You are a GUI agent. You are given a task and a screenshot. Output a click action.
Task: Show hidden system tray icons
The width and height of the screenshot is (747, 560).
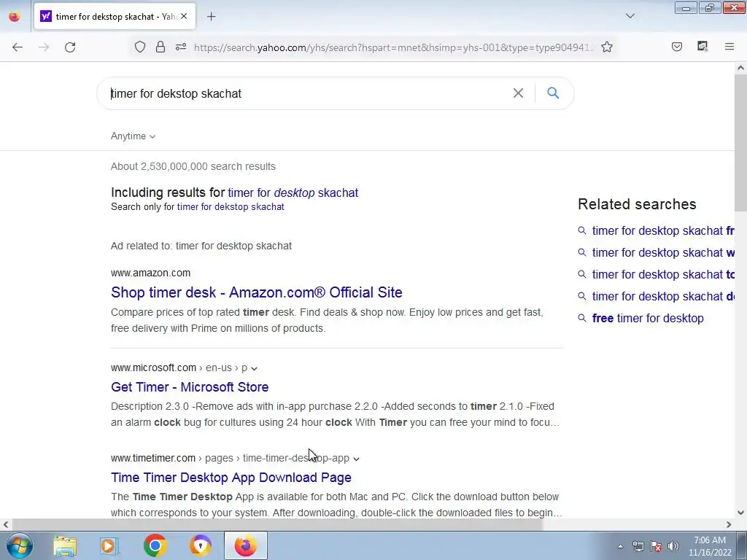(x=620, y=546)
